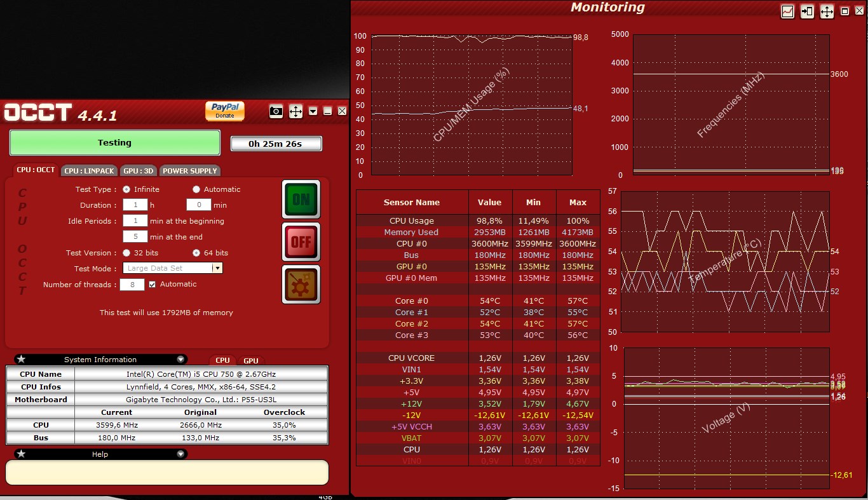This screenshot has width=868, height=500.
Task: Select the Memory Used sensor name
Action: (411, 233)
